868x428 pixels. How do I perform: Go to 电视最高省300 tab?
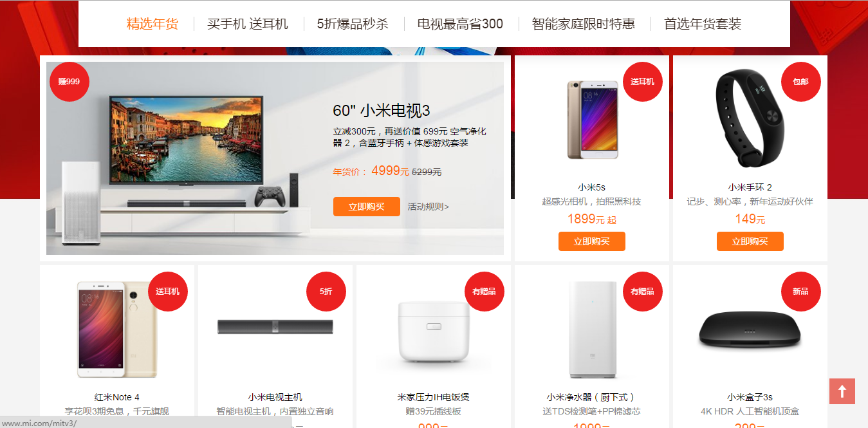pyautogui.click(x=460, y=24)
